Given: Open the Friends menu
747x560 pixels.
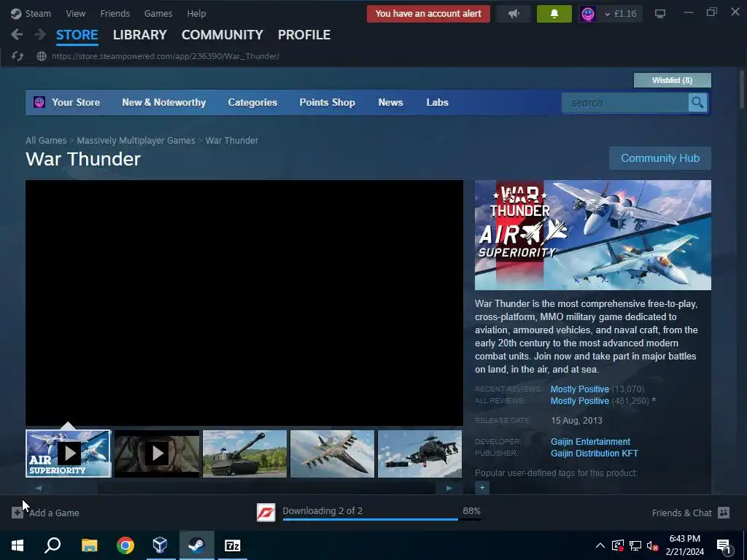Looking at the screenshot, I should 115,13.
